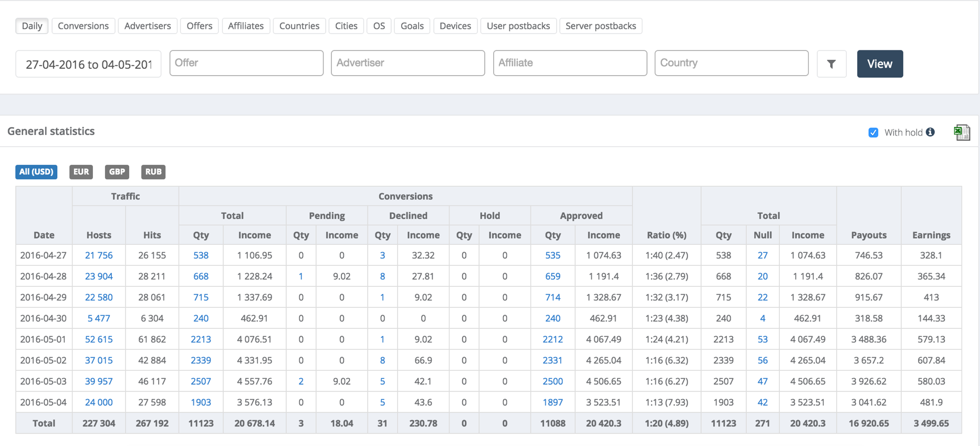Screen dimensions: 980x446
Task: Click the Affiliate filter field
Action: point(570,63)
